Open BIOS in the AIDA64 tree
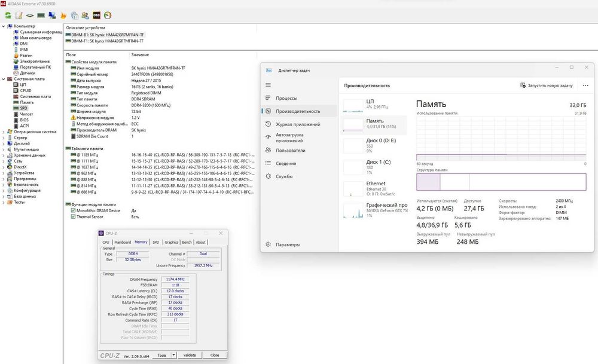This screenshot has height=364, width=598. pos(24,120)
